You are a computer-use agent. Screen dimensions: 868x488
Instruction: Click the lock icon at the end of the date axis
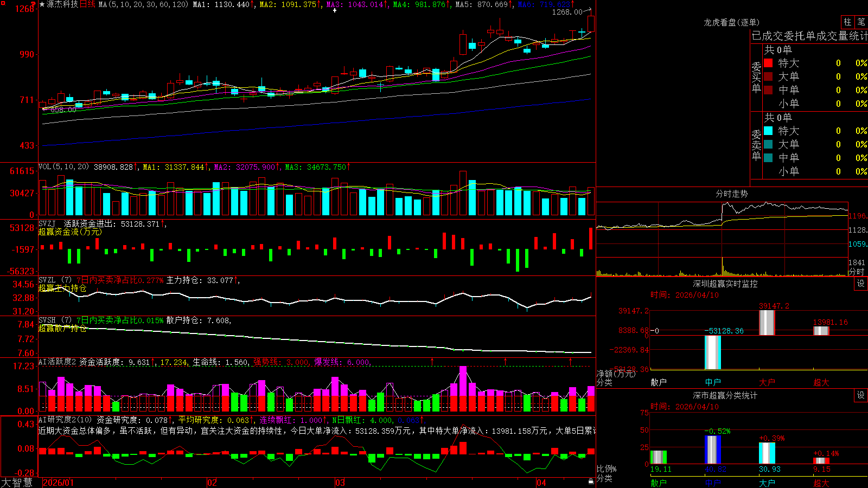(591, 481)
